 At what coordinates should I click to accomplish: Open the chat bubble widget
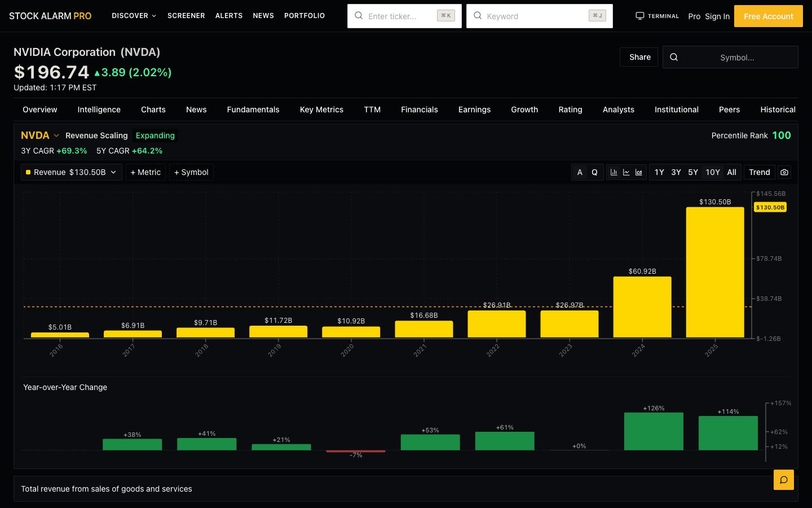tap(784, 480)
